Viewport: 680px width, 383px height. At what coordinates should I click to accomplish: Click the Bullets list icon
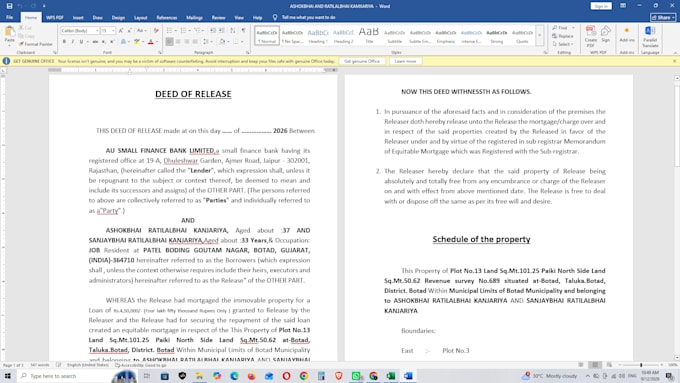click(169, 30)
